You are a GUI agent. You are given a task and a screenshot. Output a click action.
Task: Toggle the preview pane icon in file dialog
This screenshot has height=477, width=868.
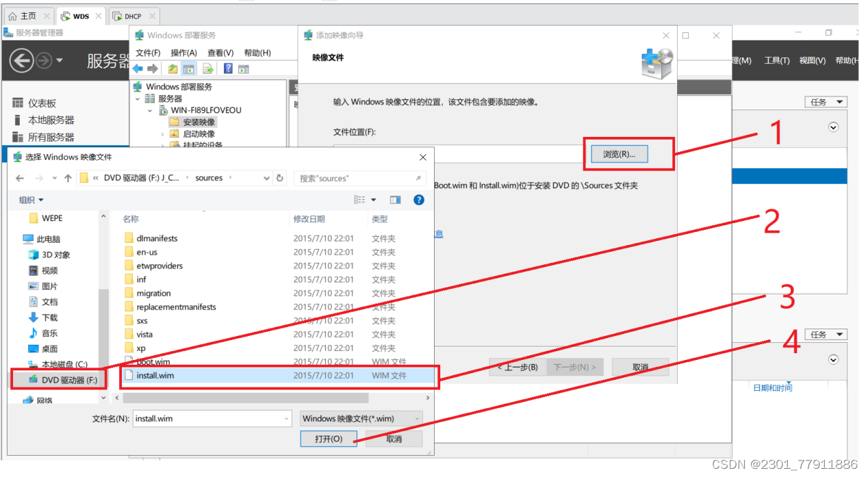[x=395, y=200]
